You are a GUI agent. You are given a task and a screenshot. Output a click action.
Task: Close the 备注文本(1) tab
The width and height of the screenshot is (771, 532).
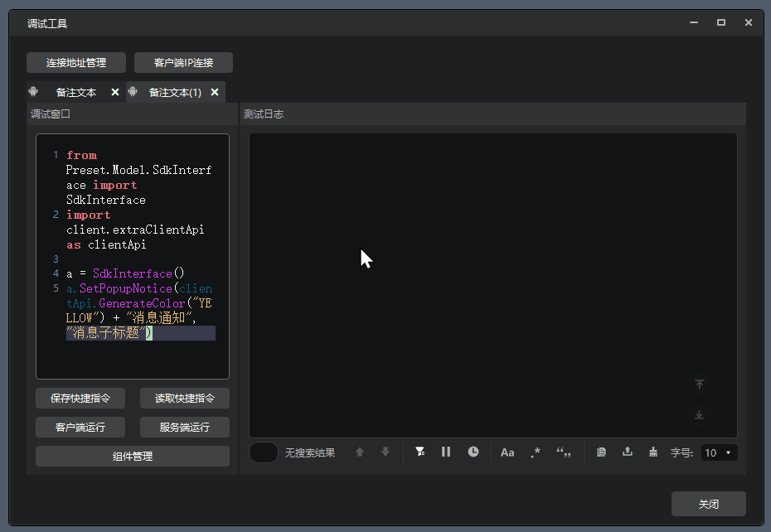[215, 92]
